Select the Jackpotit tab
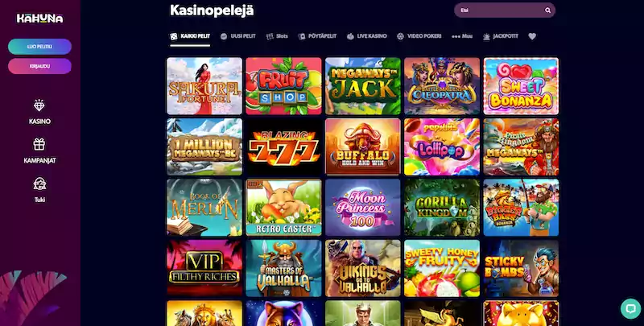The image size is (644, 326). pyautogui.click(x=500, y=36)
